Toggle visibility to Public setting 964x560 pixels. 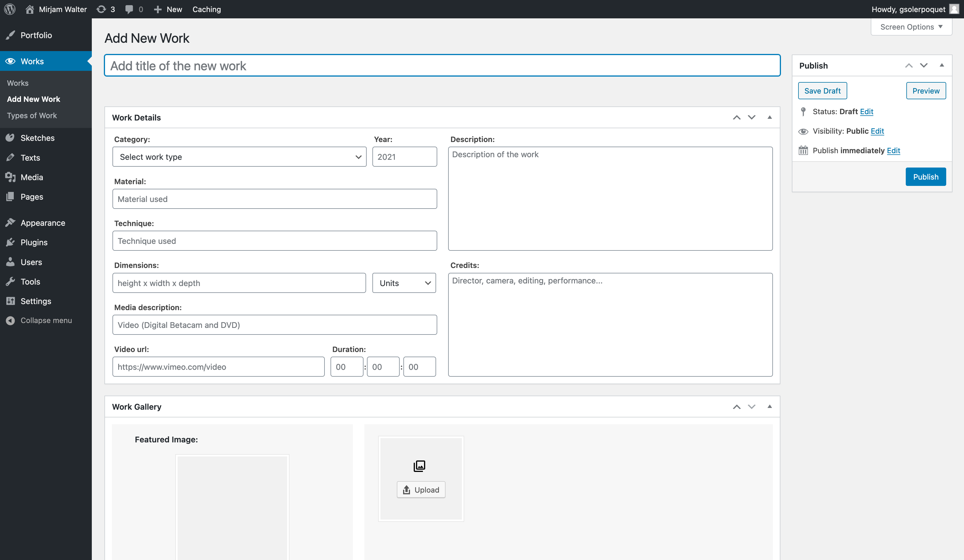tap(877, 131)
